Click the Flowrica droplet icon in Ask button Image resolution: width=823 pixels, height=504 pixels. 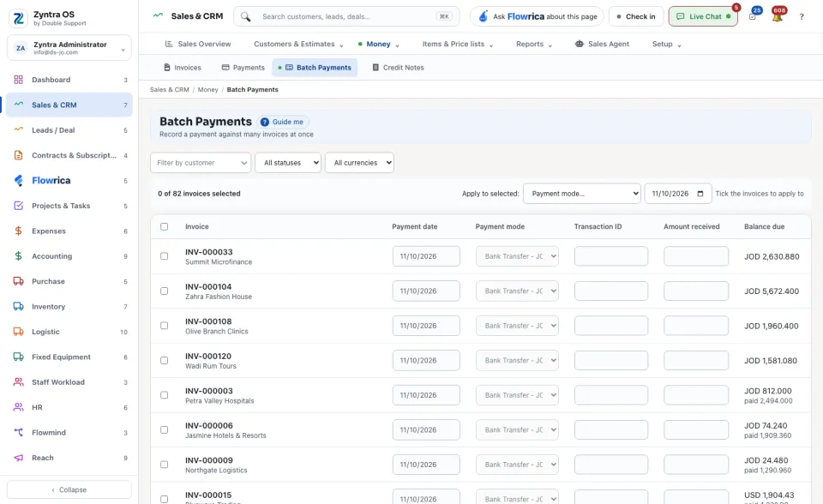pyautogui.click(x=483, y=17)
